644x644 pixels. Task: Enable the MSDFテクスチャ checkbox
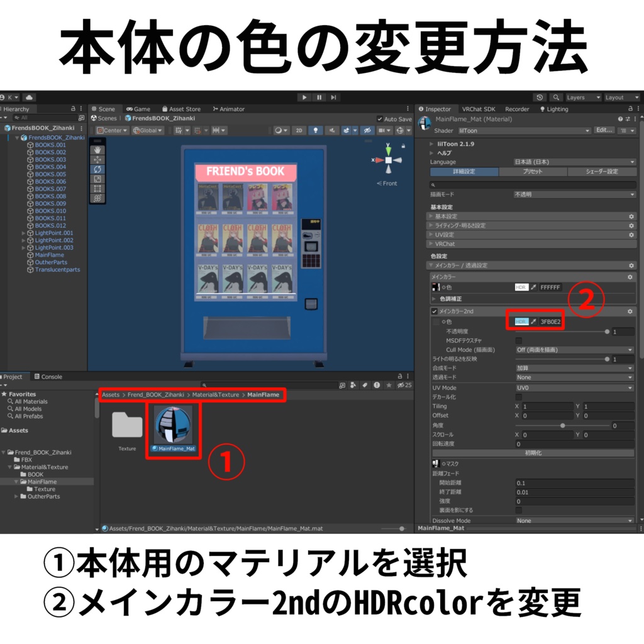click(518, 340)
